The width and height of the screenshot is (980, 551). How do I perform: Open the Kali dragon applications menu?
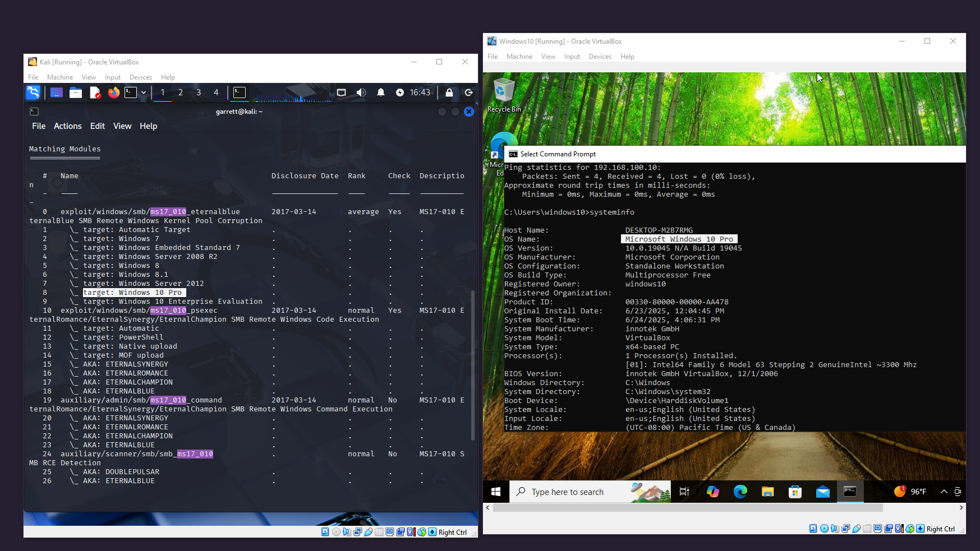tap(33, 92)
